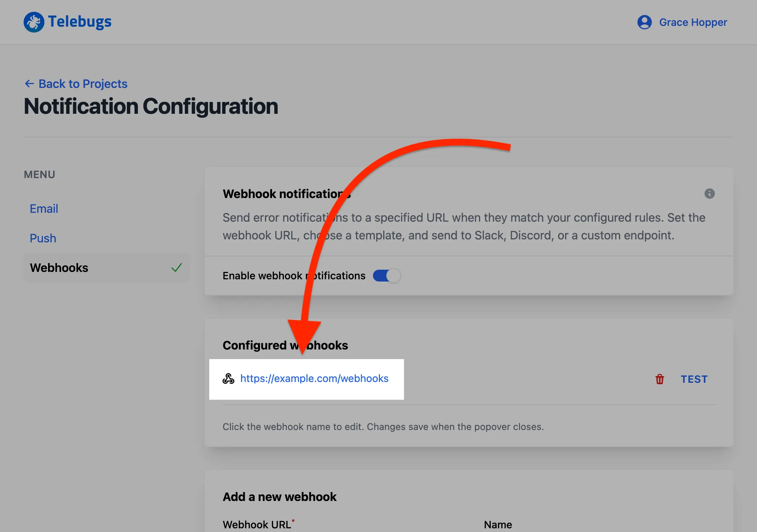This screenshot has width=757, height=532.
Task: Click the Add a new webhook heading
Action: [x=279, y=497]
